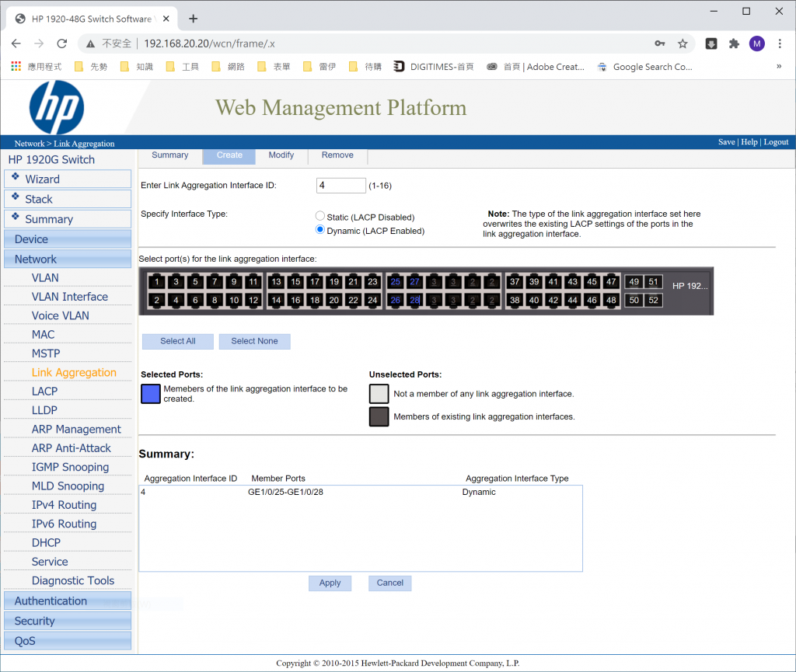Select port 7 on the switch panel
796x672 pixels.
(215, 281)
